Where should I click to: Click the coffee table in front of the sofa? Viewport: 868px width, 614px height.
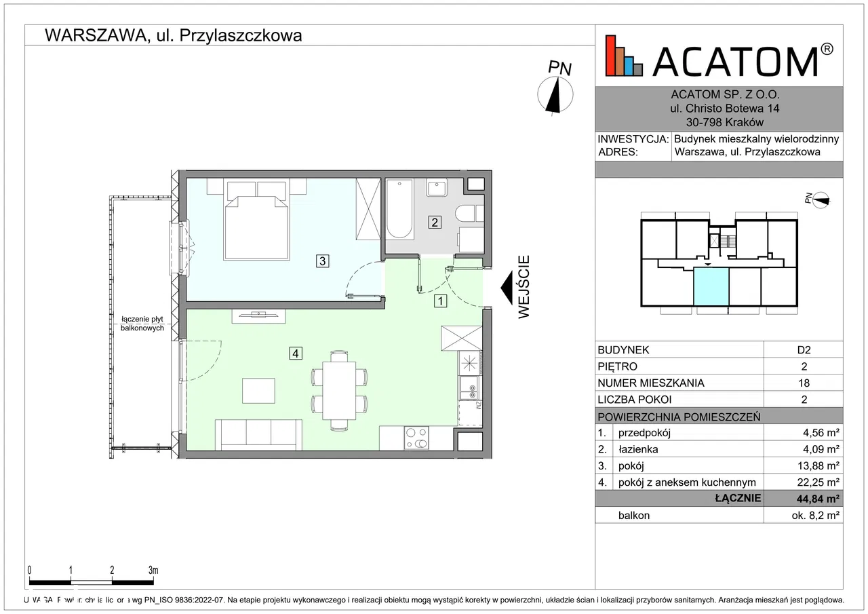259,391
